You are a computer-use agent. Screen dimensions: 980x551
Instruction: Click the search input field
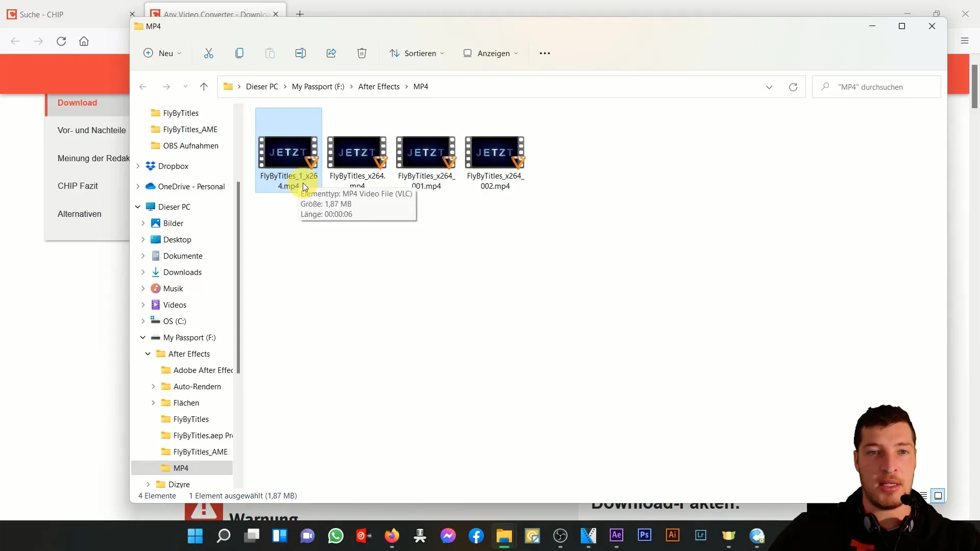(878, 86)
